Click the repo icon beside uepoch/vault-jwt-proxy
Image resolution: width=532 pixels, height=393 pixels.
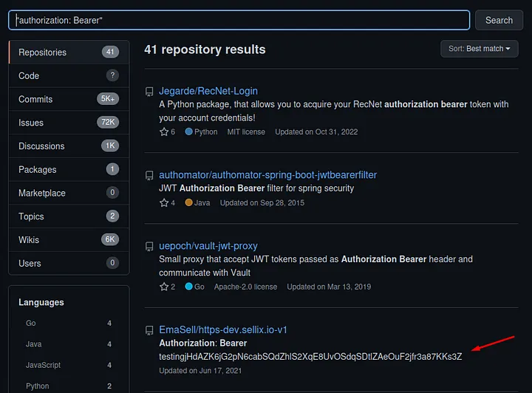click(149, 246)
